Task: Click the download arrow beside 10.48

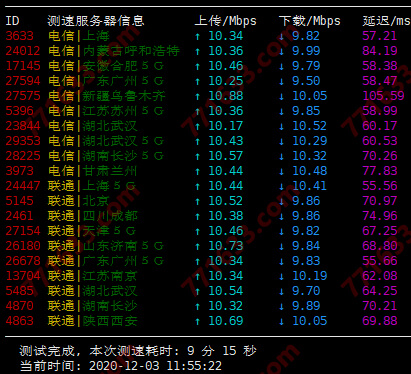Action: click(281, 171)
